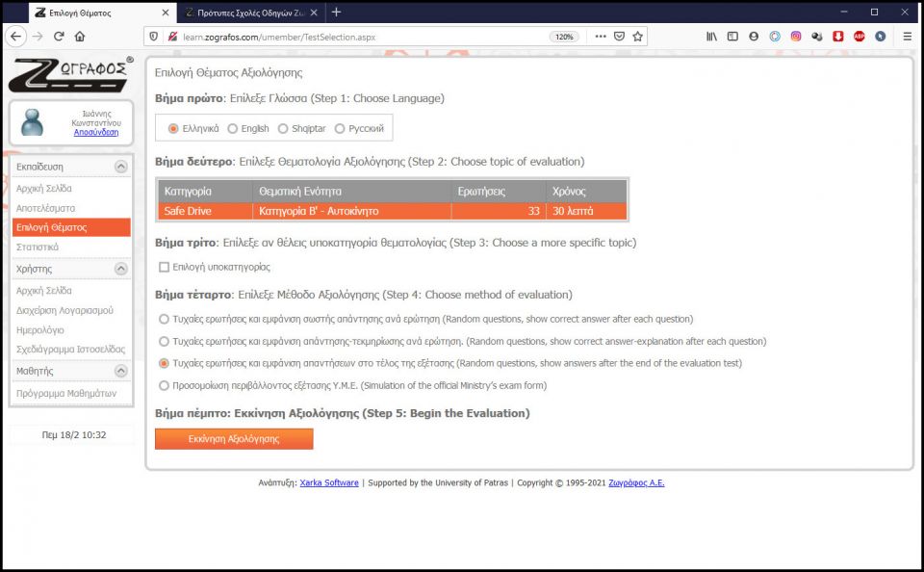The image size is (924, 572).
Task: Open the Firefox library icon
Action: point(712,37)
